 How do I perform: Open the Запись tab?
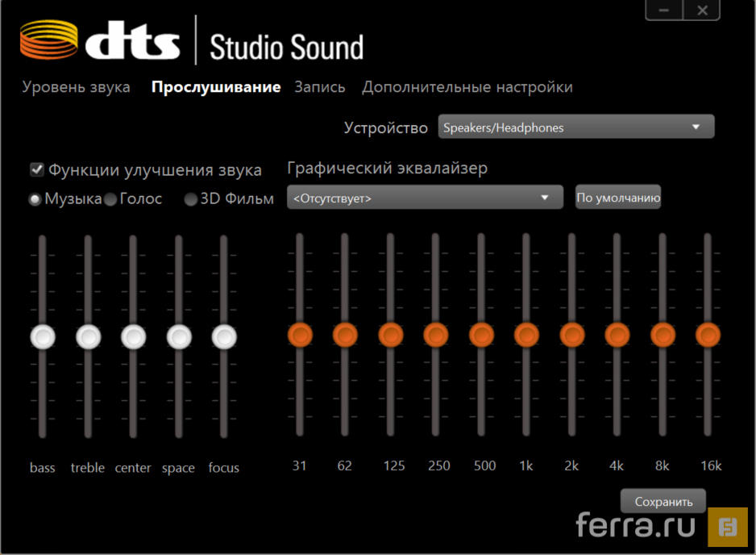coord(320,87)
